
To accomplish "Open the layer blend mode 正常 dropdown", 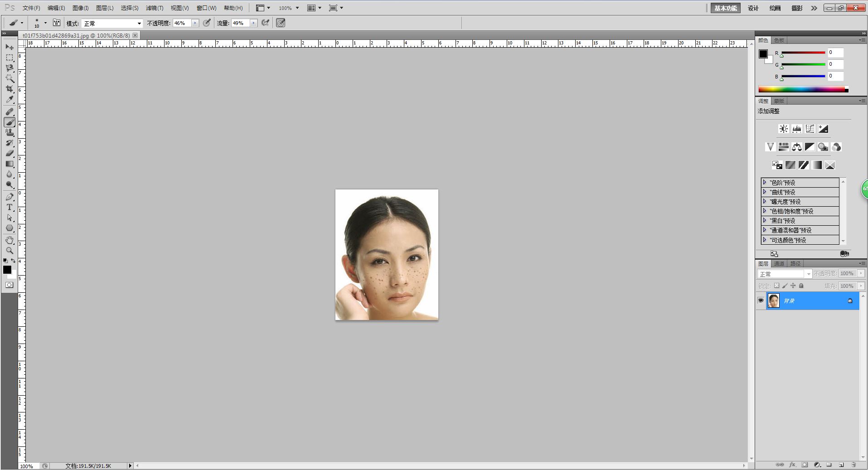I will [784, 274].
